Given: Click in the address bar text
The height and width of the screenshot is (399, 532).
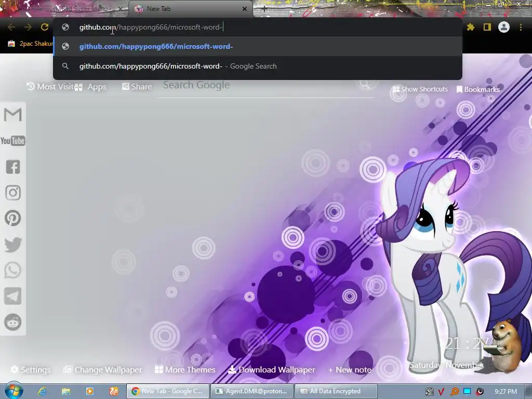Looking at the screenshot, I should click(151, 27).
